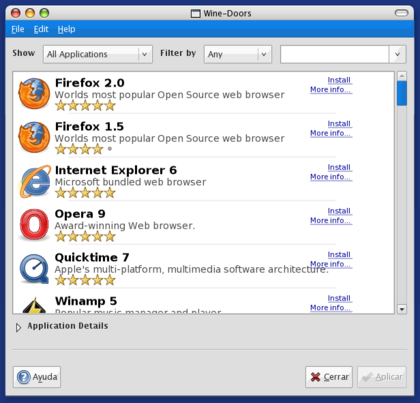Expand the Application Details section
The width and height of the screenshot is (420, 403).
18,327
